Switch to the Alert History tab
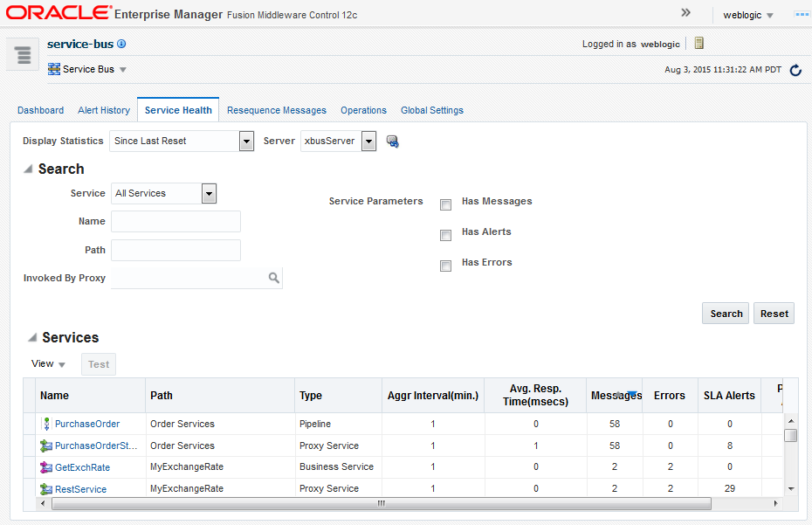Screen dimensions: 812x525 [x=104, y=110]
